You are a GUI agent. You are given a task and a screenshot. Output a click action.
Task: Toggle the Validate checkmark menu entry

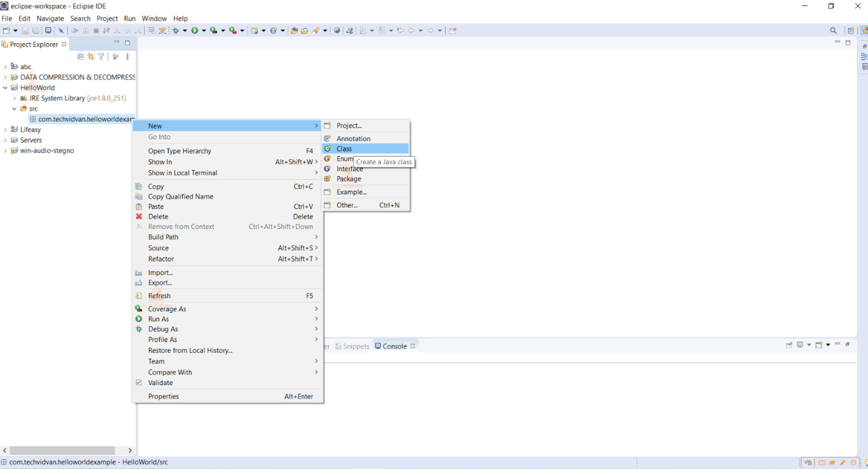228,383
